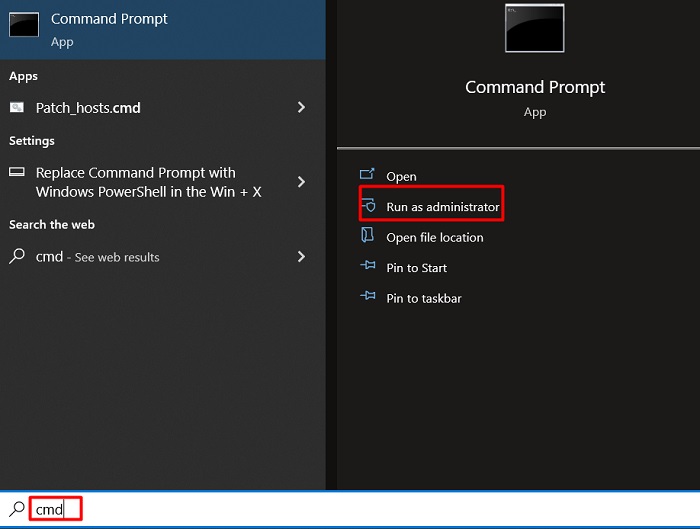Screen dimensions: 700x529
Task: Click the large Command Prompt preview thumbnail
Action: pyautogui.click(x=535, y=28)
